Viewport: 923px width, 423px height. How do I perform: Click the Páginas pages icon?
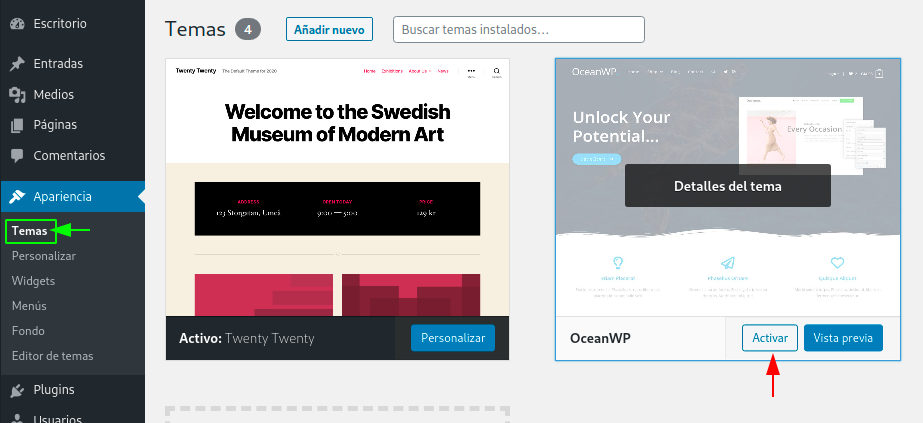17,125
